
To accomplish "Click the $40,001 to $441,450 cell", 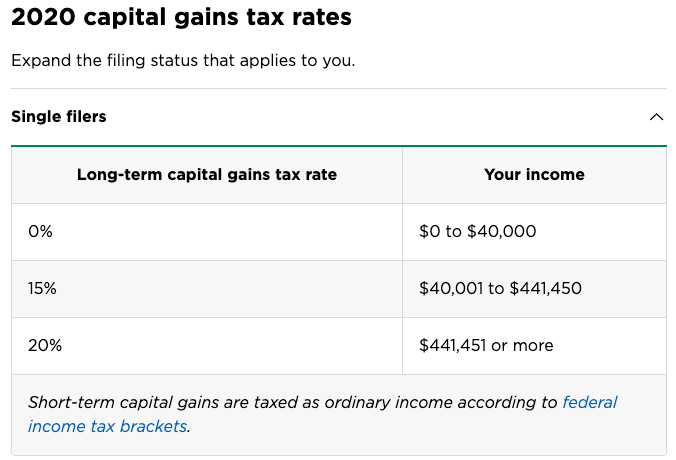I will click(x=534, y=289).
